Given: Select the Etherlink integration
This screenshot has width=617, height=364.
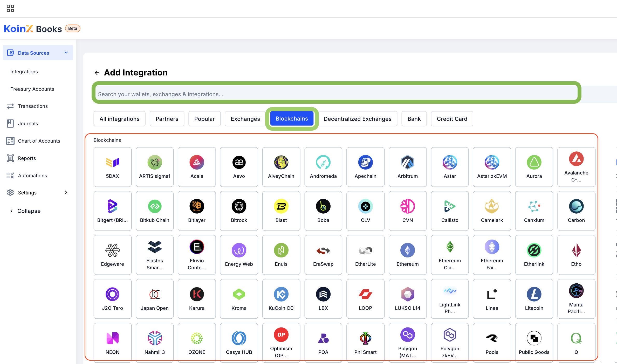Looking at the screenshot, I should [534, 255].
